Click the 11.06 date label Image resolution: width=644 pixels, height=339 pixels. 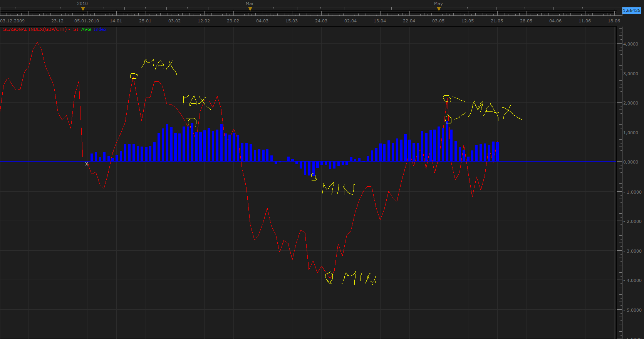coord(585,21)
